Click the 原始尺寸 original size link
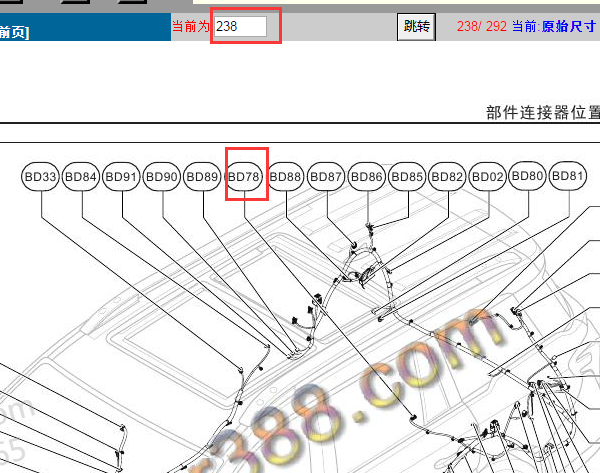 tap(570, 27)
